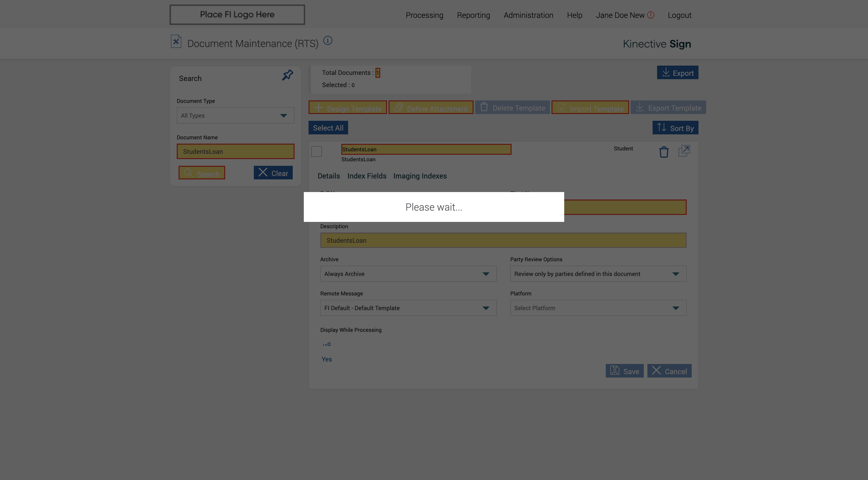Image resolution: width=868 pixels, height=480 pixels.
Task: Expand the Archive dropdown
Action: (408, 274)
